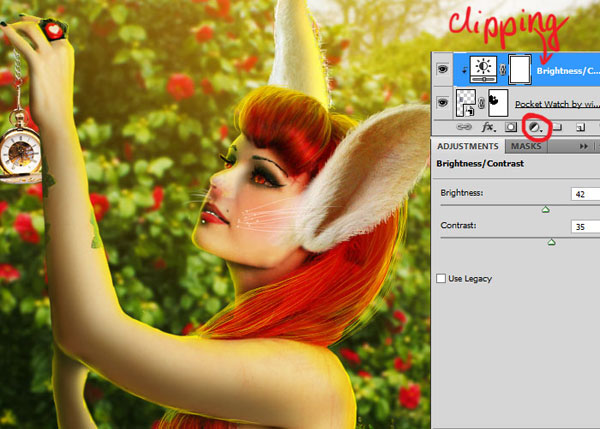Click the Add layer mask icon
600x429 pixels.
tap(511, 127)
